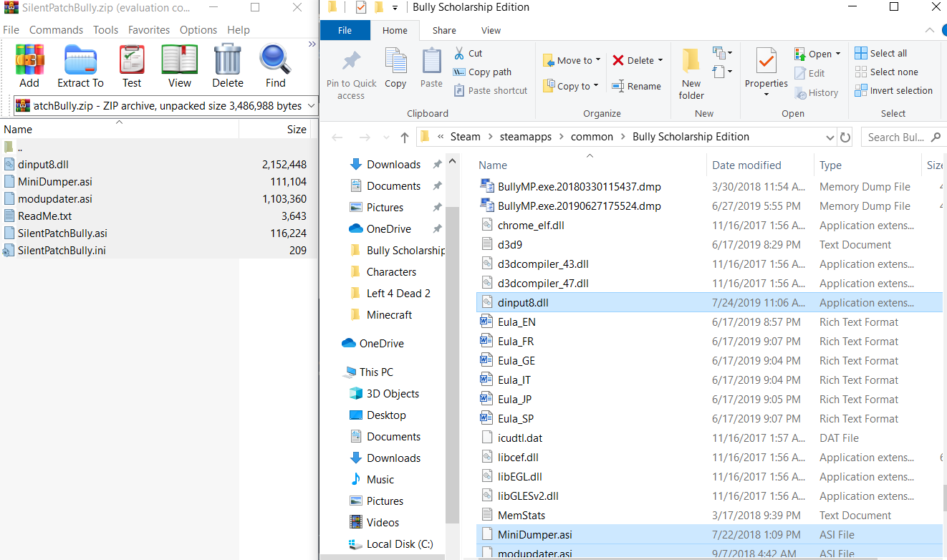Open the Open dropdown in ribbon
The width and height of the screenshot is (947, 560).
(817, 54)
